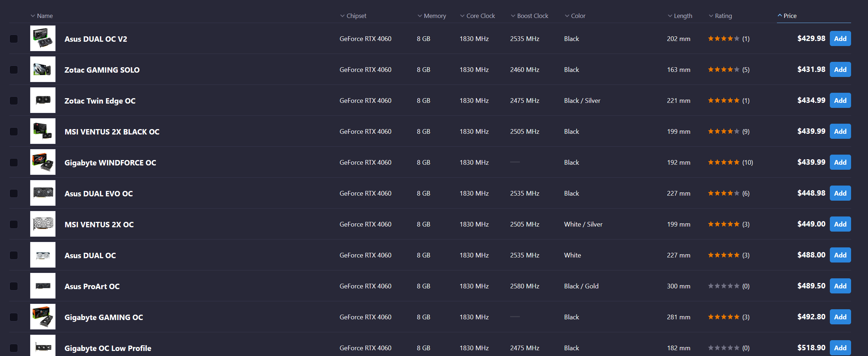
Task: Click star rating of Zotac GAMING SOLO
Action: 724,69
